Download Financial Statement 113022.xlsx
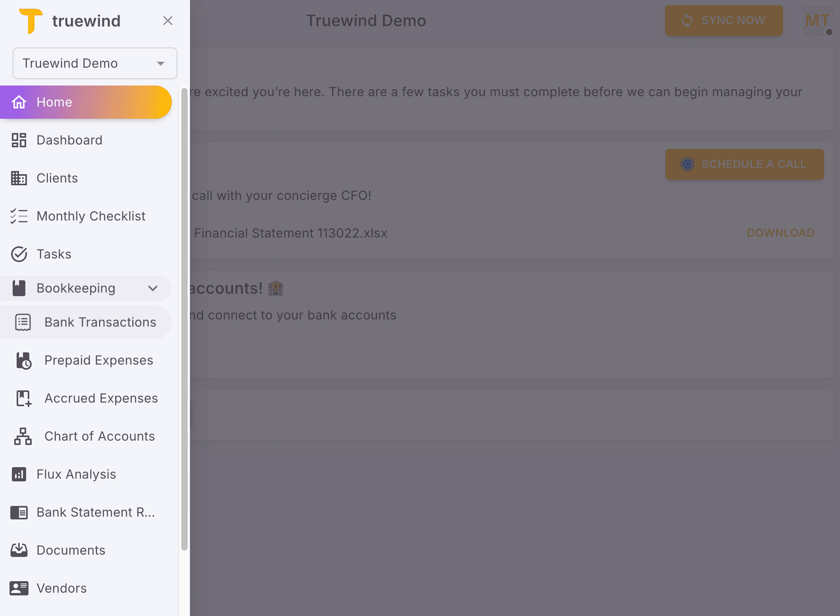 tap(780, 233)
